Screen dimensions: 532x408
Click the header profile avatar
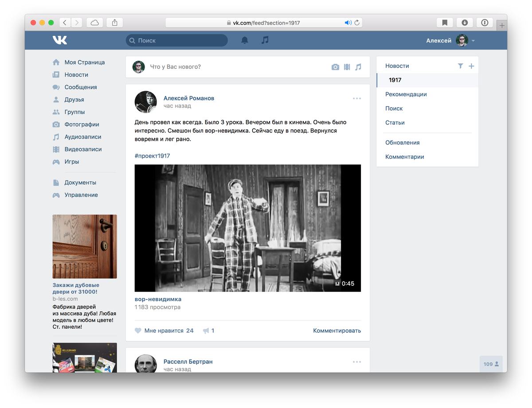pyautogui.click(x=462, y=40)
